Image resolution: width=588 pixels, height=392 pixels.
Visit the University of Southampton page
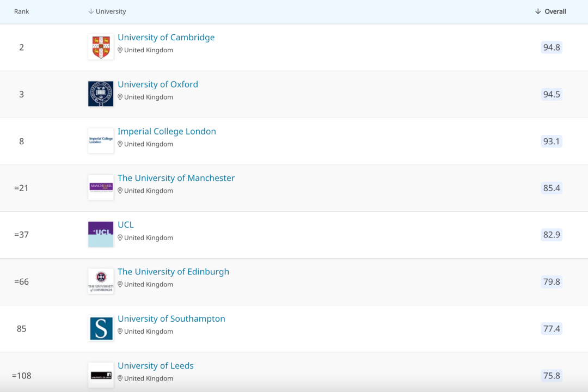click(x=171, y=318)
